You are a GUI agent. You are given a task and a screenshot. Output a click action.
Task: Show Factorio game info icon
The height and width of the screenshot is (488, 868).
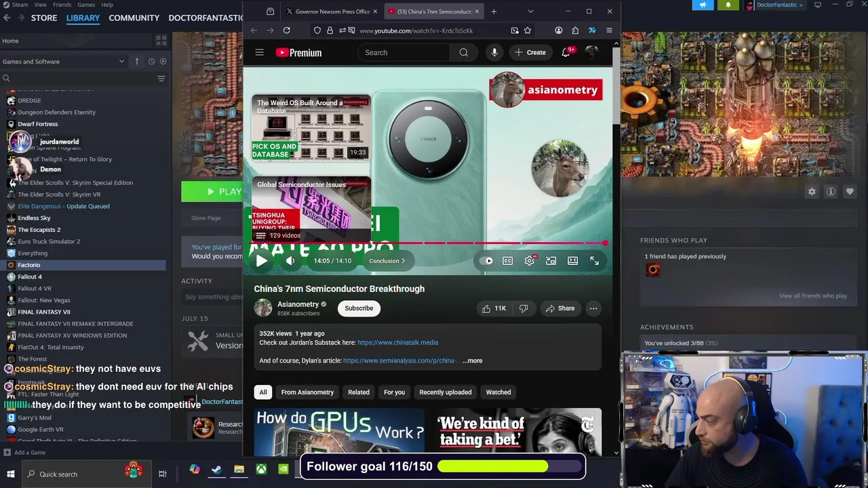pos(831,192)
